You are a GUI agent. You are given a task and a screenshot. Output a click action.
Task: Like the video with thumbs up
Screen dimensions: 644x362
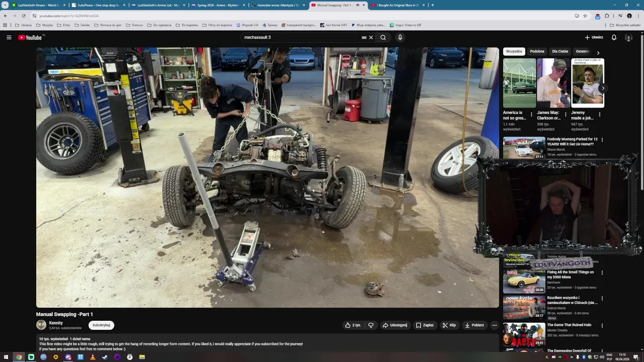(353, 325)
